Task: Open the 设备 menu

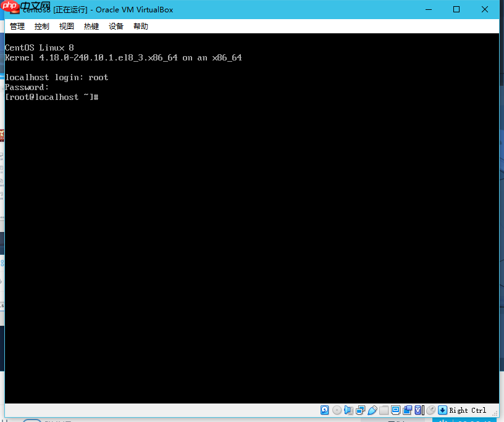Action: point(115,26)
